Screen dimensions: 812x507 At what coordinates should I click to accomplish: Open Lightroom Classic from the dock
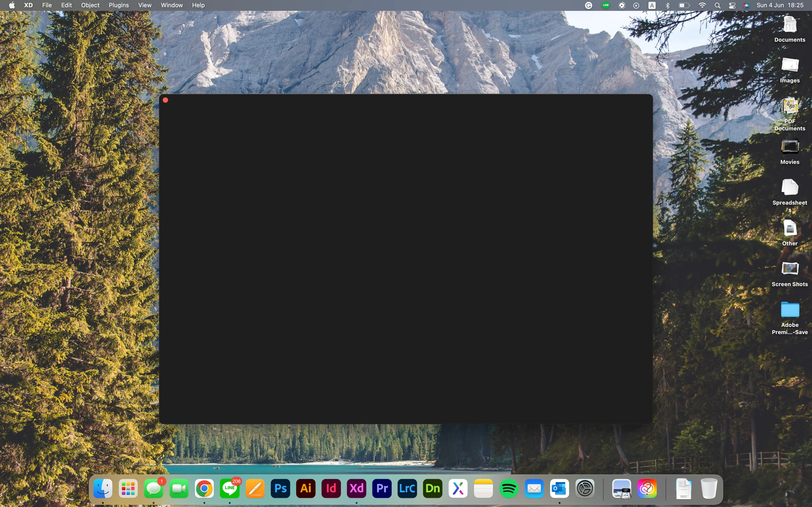point(407,489)
